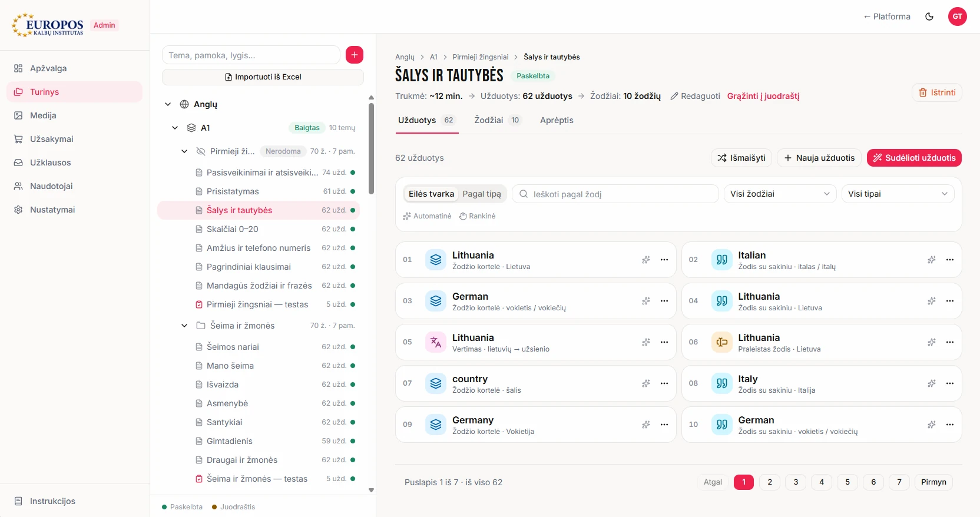Click the missing-word icon of task 06
980x517 pixels.
(x=722, y=342)
